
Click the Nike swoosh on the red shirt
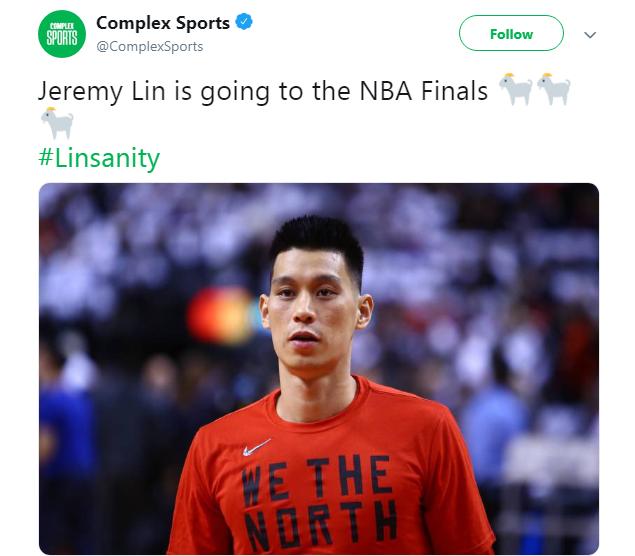(x=256, y=447)
